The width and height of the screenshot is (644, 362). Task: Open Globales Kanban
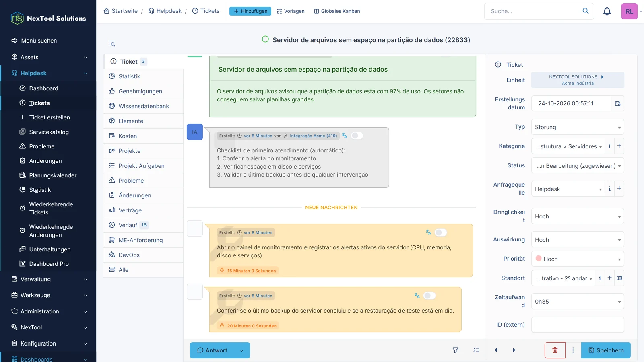(337, 11)
